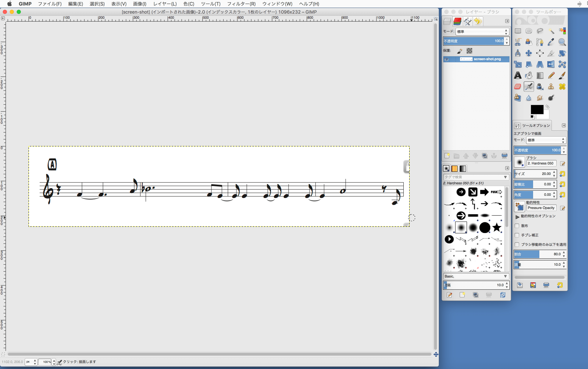Reset tool options to default values

pos(560,285)
